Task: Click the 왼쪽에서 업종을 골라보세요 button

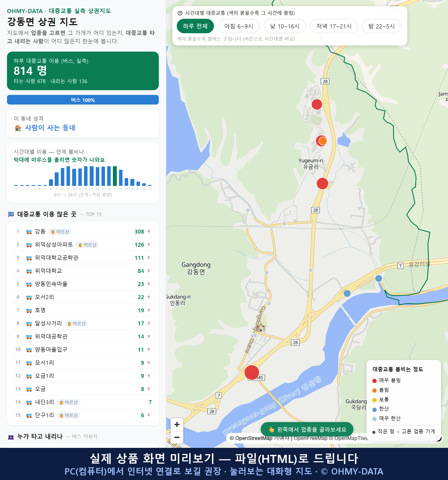Action: tap(307, 429)
